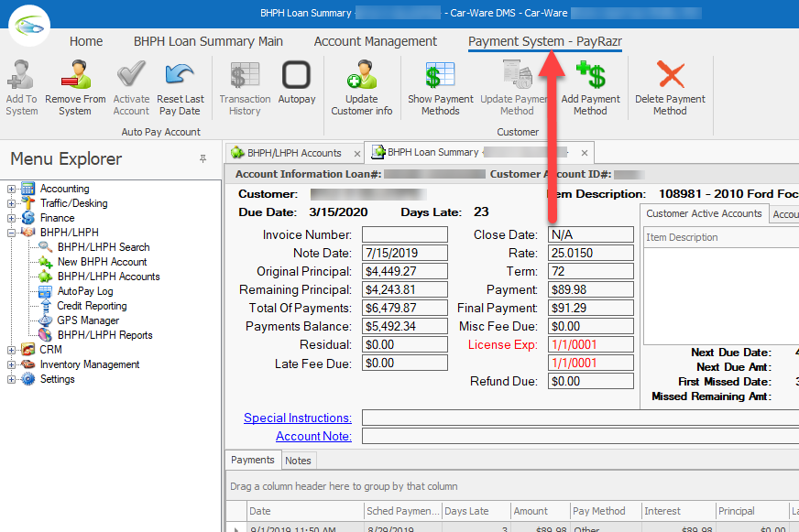Expand the Inventory Management node

point(11,365)
